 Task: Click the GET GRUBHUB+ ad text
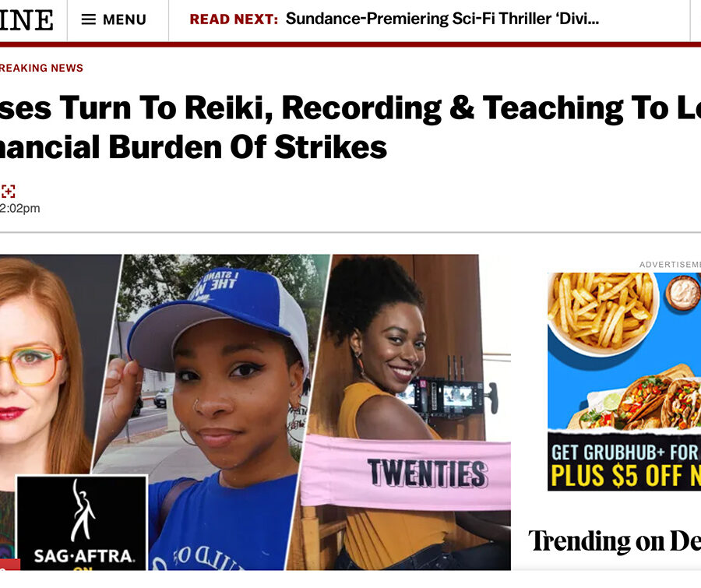tap(625, 452)
